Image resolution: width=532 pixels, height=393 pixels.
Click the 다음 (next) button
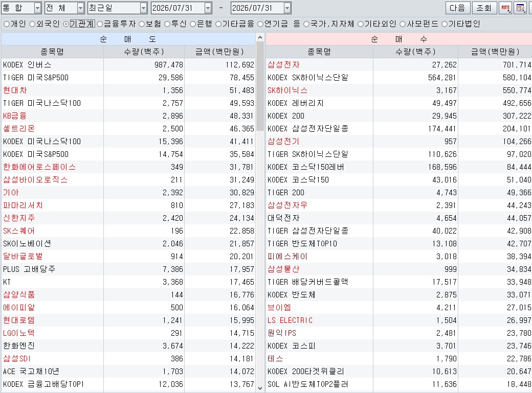click(x=457, y=8)
